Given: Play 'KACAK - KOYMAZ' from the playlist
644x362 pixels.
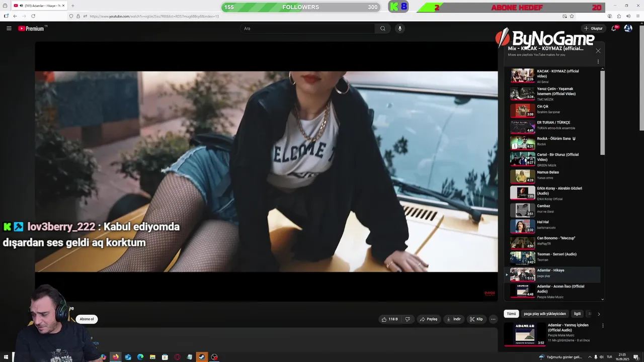Looking at the screenshot, I should pyautogui.click(x=552, y=76).
